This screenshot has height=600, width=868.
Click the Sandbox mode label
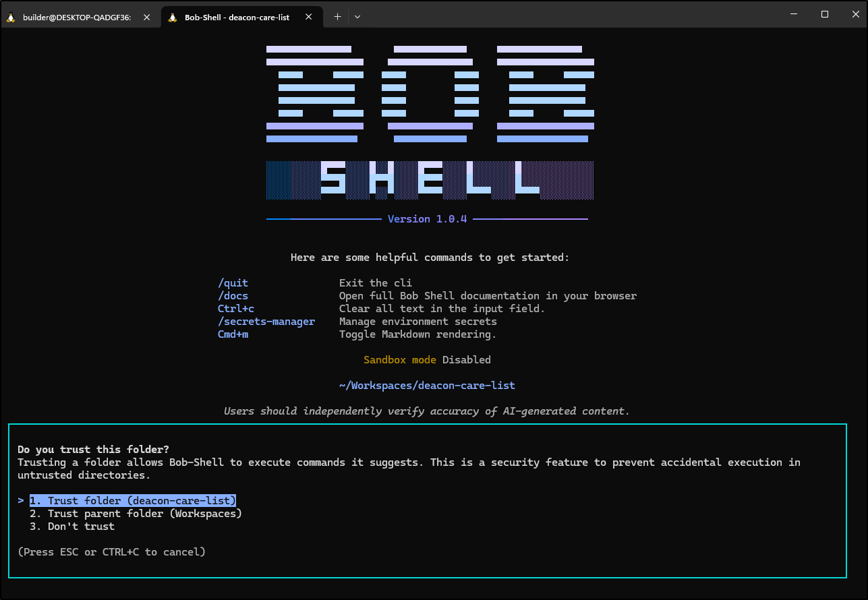(x=400, y=360)
